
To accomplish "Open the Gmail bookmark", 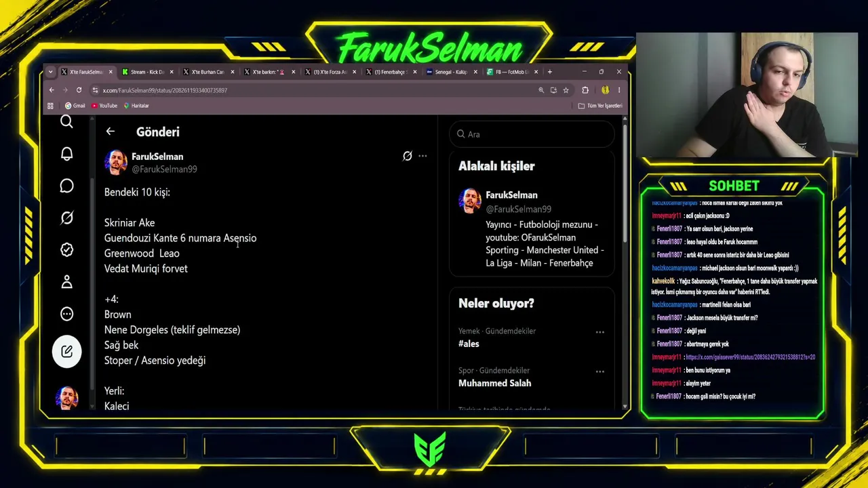I will (75, 106).
